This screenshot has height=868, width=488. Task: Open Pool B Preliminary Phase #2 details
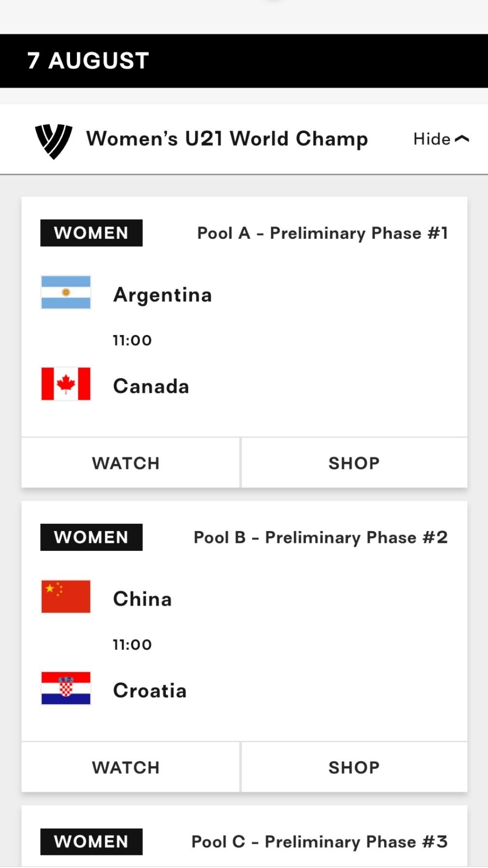(x=321, y=537)
